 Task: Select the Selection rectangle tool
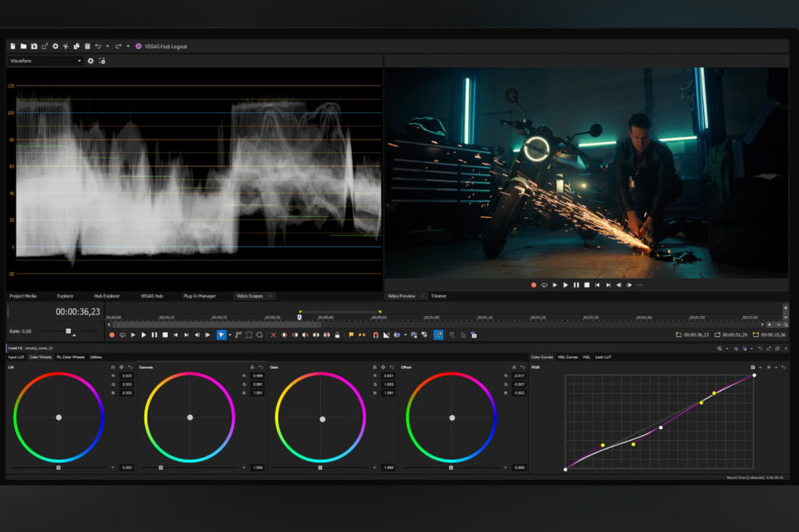pyautogui.click(x=249, y=335)
